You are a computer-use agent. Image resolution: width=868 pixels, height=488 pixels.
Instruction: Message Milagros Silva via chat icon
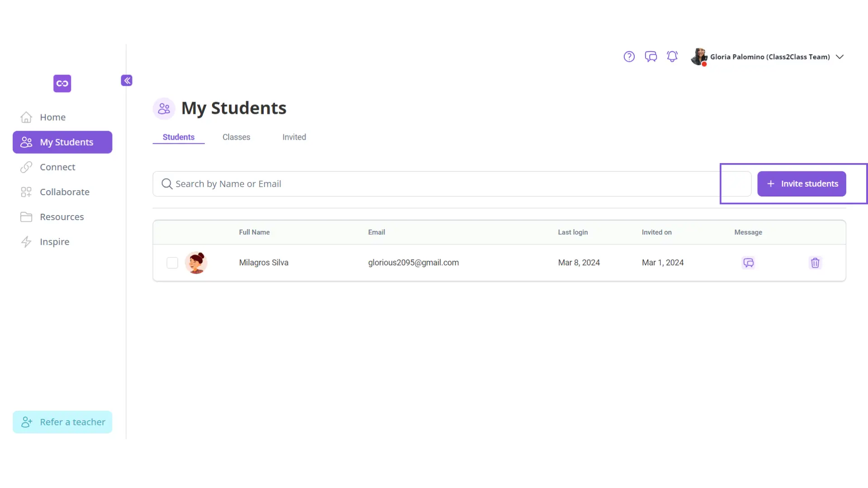pos(748,263)
